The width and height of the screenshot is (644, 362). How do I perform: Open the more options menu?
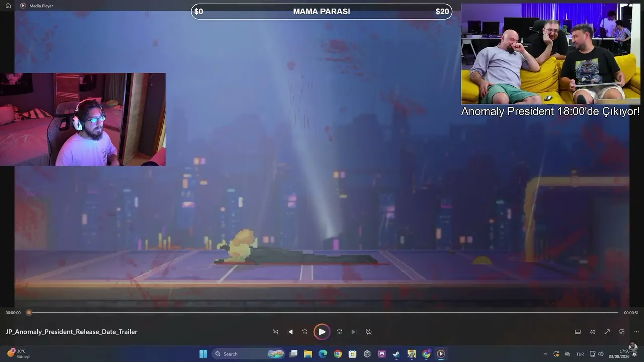(636, 332)
